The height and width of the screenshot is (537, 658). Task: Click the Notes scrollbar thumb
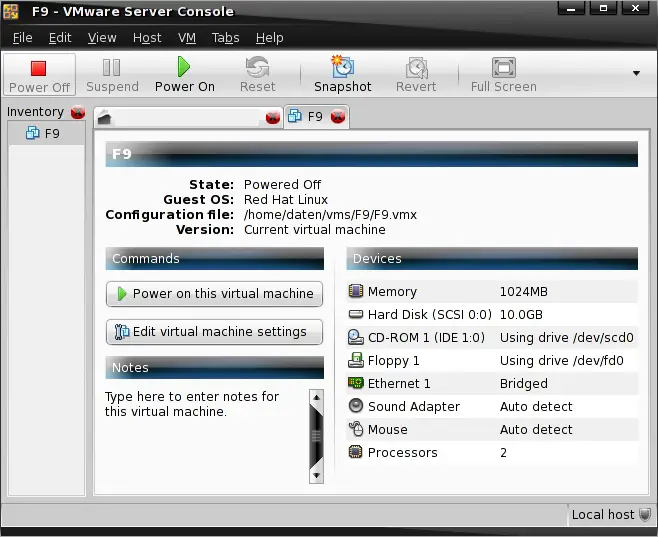(x=316, y=436)
